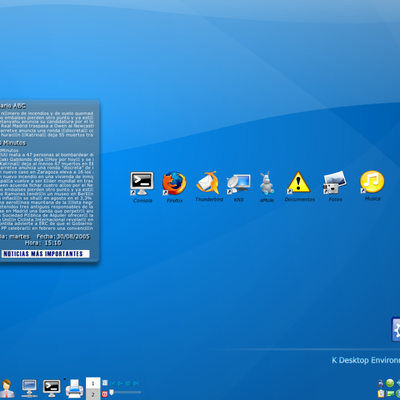
Task: Stop playback in media applet
Action: [x=128, y=384]
